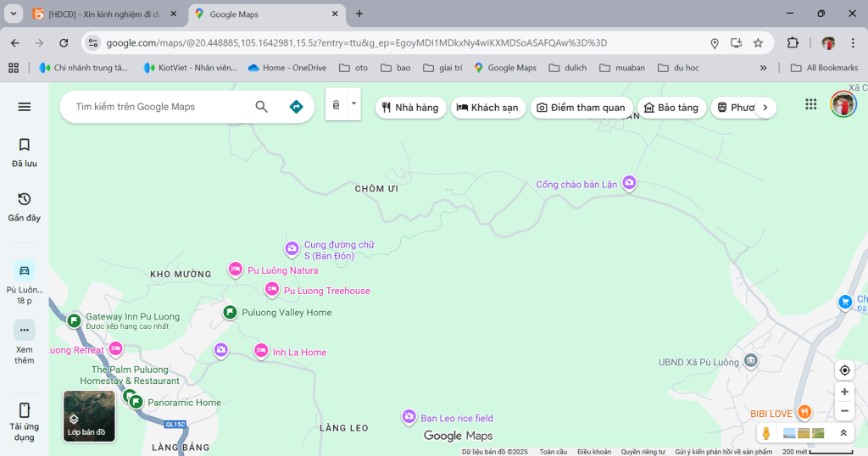Open the first Street View photo thumbnail

(x=789, y=433)
